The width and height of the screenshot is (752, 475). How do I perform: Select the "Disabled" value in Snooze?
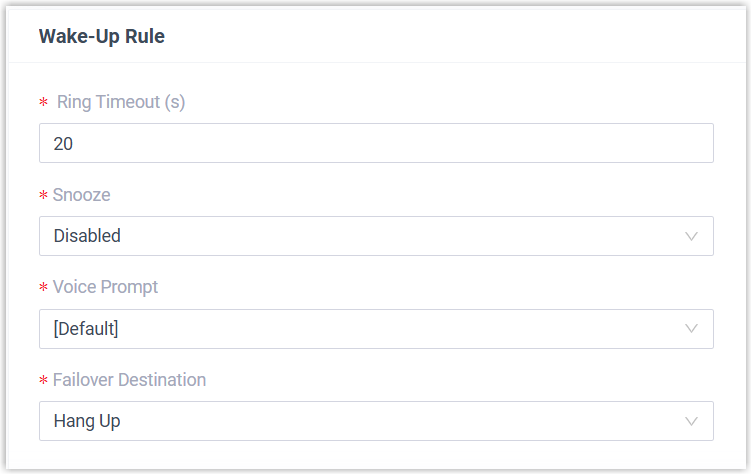[x=87, y=236]
